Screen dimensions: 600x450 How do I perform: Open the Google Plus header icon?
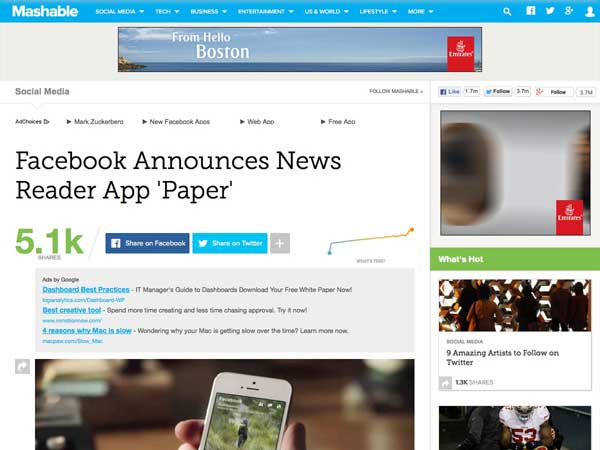point(569,11)
